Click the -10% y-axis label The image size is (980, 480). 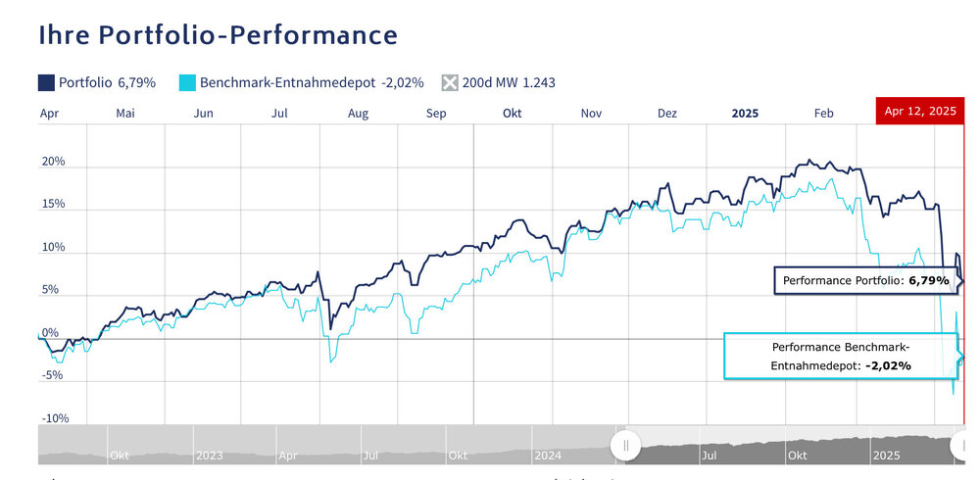point(53,418)
